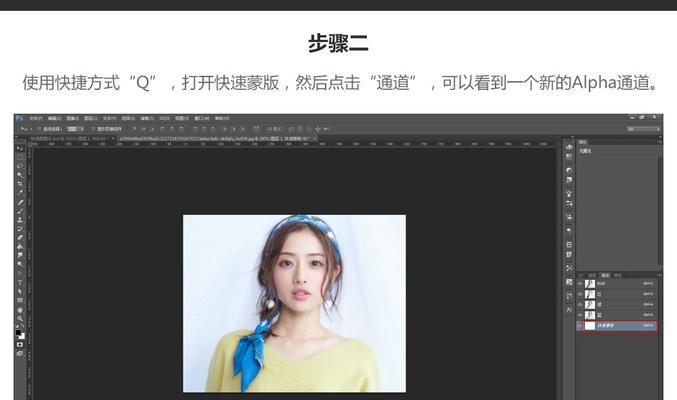This screenshot has height=400, width=677.
Task: Open the character 'A' panel in dock
Action: [x=569, y=309]
